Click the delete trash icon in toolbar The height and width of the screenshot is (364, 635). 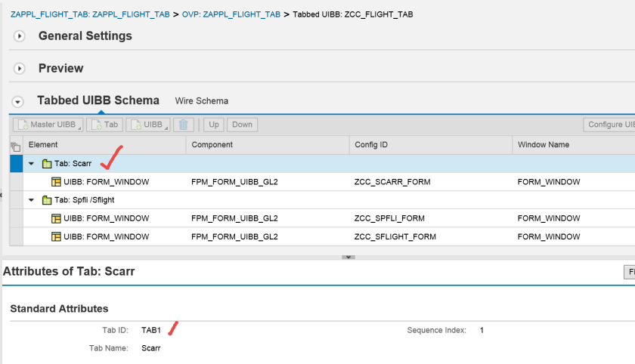pyautogui.click(x=184, y=125)
